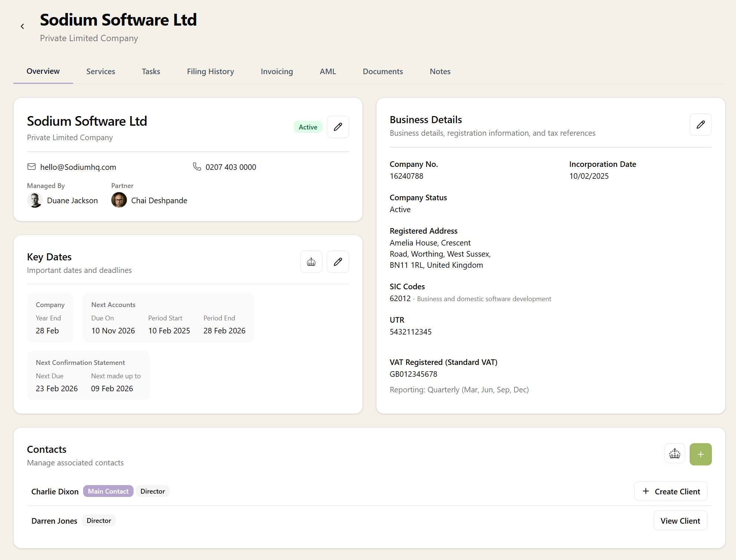
Task: Open Chai Deshpande's avatar
Action: (119, 200)
